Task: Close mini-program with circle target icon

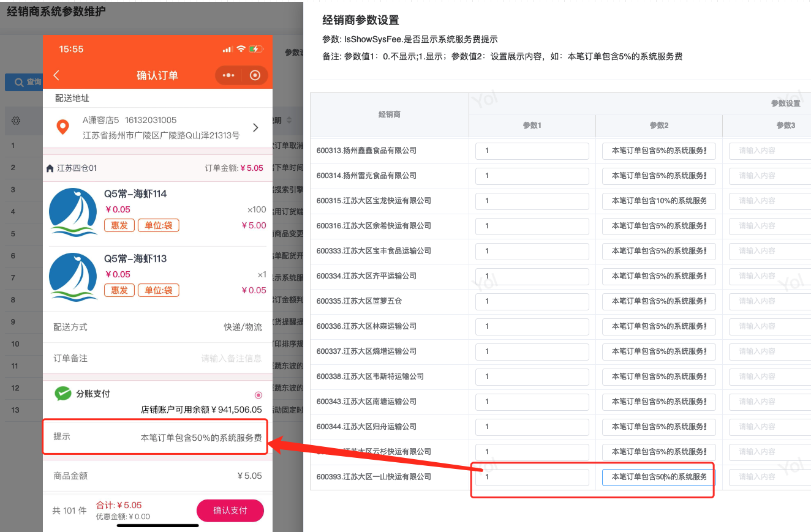Action: 255,75
